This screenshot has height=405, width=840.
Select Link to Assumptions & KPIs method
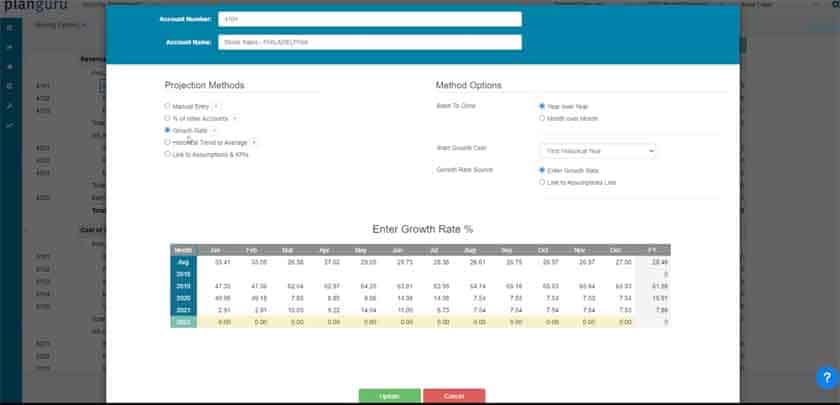click(x=168, y=154)
